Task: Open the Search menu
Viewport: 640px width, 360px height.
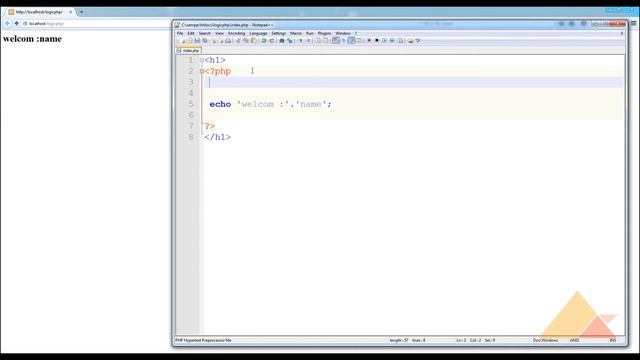Action: click(205, 33)
